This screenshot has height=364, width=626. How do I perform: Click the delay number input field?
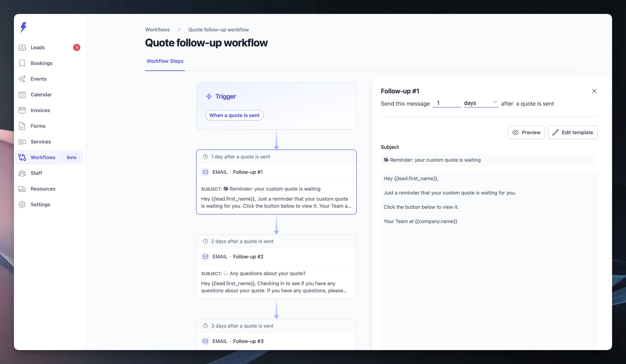(447, 103)
